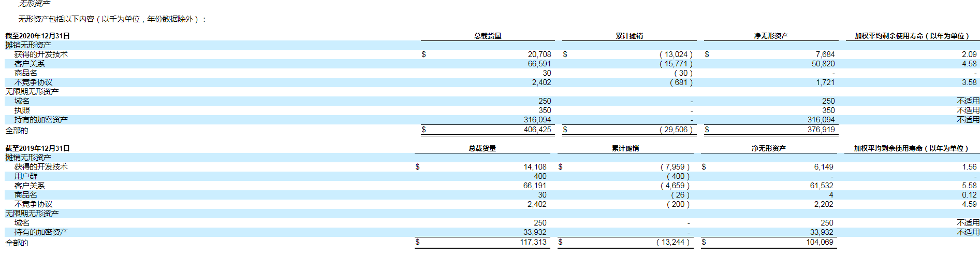Click '无限期无形资产' heading in the 2020 table
This screenshot has height=253, width=980.
(x=32, y=92)
